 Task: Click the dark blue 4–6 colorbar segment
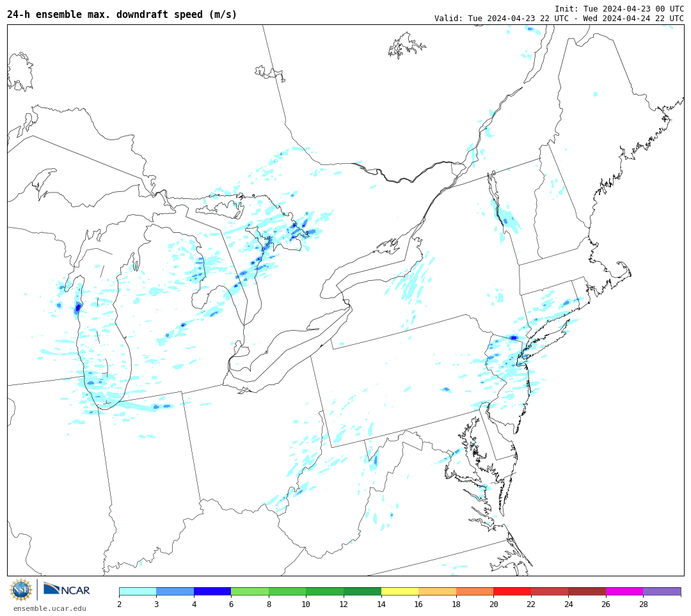coord(212,591)
